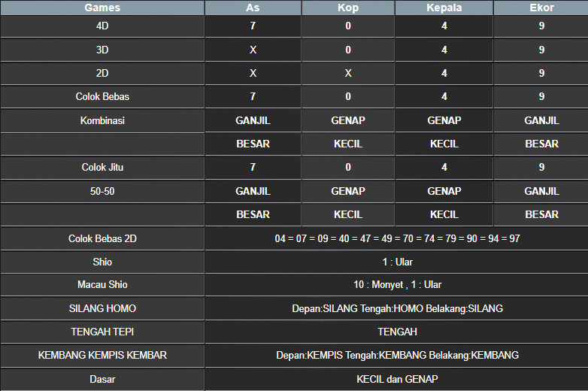Click the TENGAH TEPI row label

tap(102, 332)
